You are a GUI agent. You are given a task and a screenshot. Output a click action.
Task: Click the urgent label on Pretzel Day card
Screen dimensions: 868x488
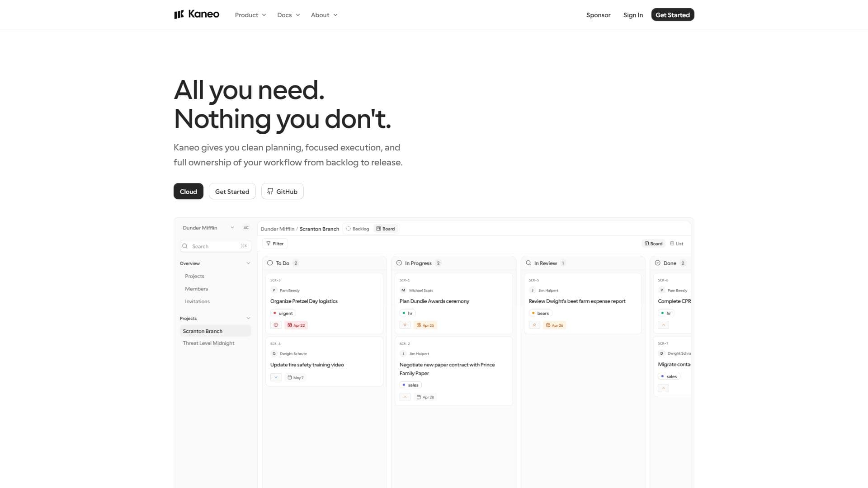pyautogui.click(x=283, y=313)
